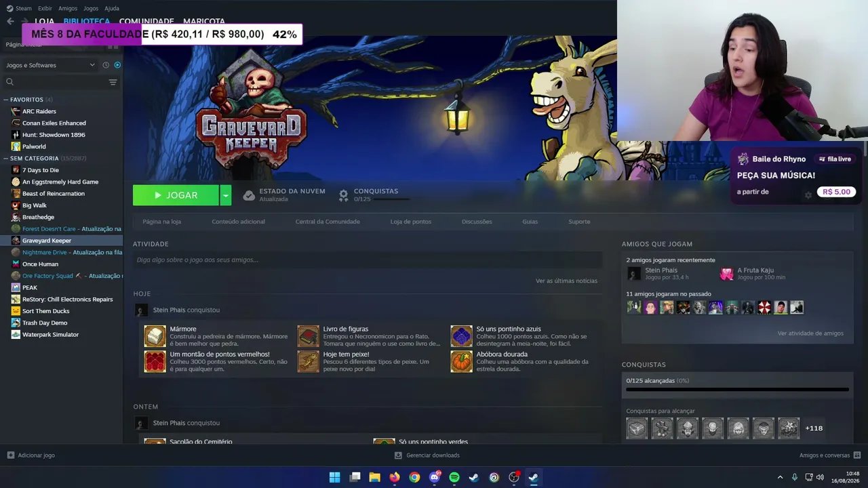
Task: Click the library search magnifier icon
Action: (x=9, y=82)
